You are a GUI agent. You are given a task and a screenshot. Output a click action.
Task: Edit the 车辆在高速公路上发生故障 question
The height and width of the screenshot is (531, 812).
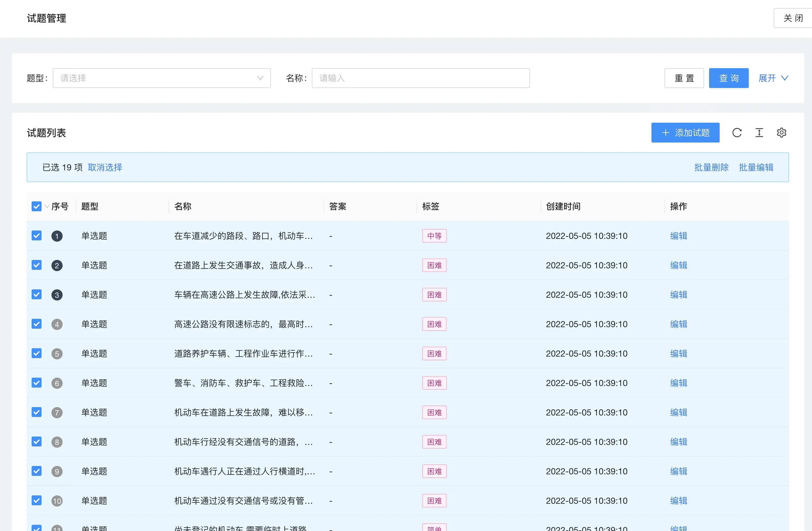click(x=678, y=295)
